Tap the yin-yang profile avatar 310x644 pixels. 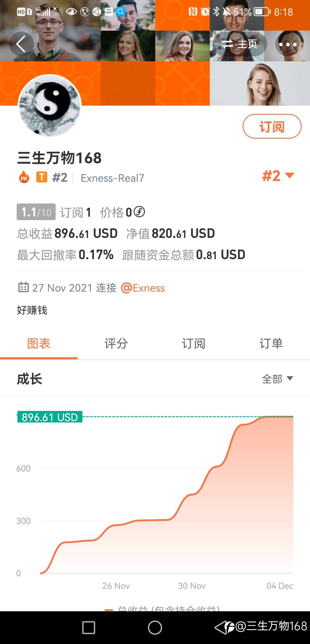click(50, 105)
